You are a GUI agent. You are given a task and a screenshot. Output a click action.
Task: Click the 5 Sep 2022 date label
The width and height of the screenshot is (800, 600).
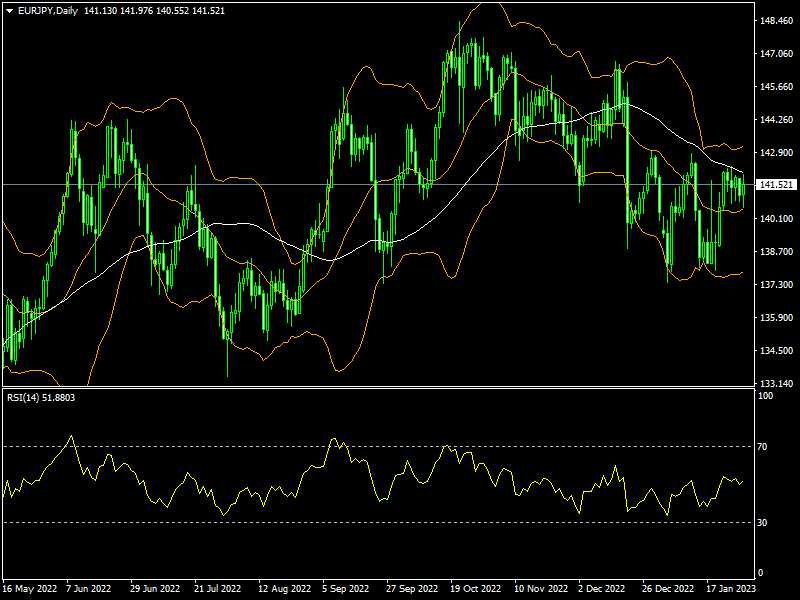click(x=346, y=588)
